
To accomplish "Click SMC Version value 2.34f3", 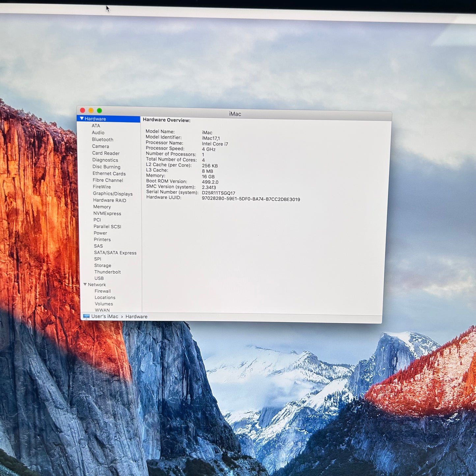I will coord(209,187).
